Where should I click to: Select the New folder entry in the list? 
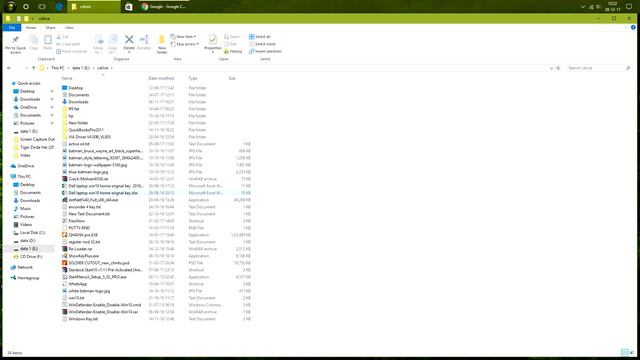point(78,123)
